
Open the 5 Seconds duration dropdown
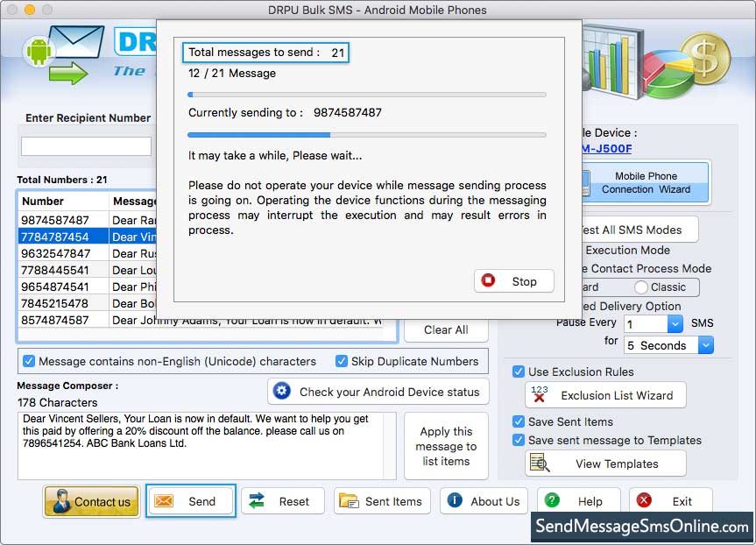tap(706, 345)
